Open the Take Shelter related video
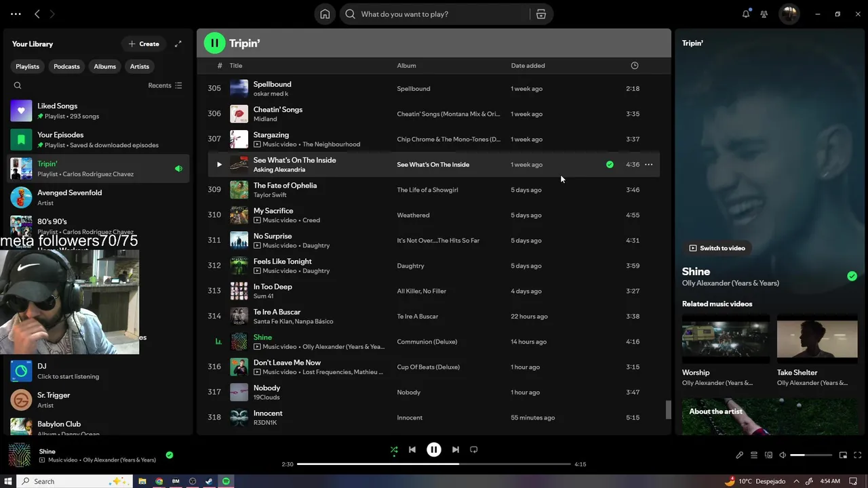This screenshot has height=488, width=868. pos(817,351)
